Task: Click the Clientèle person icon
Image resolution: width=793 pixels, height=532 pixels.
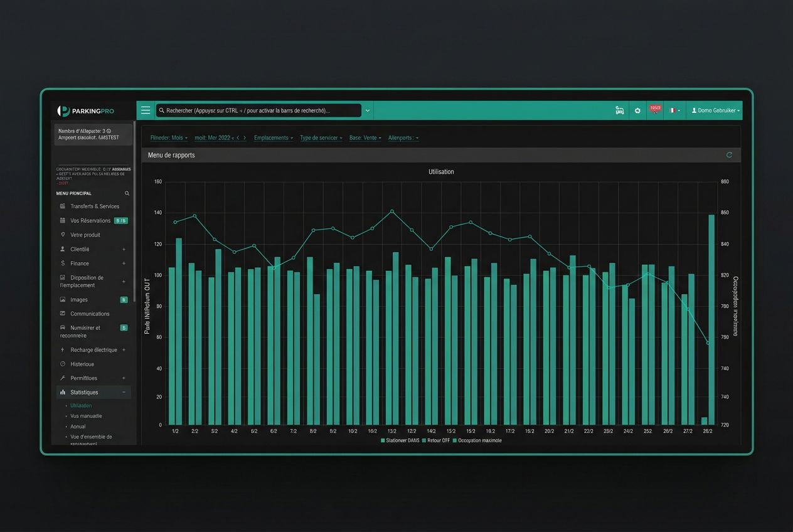Action: click(x=63, y=249)
